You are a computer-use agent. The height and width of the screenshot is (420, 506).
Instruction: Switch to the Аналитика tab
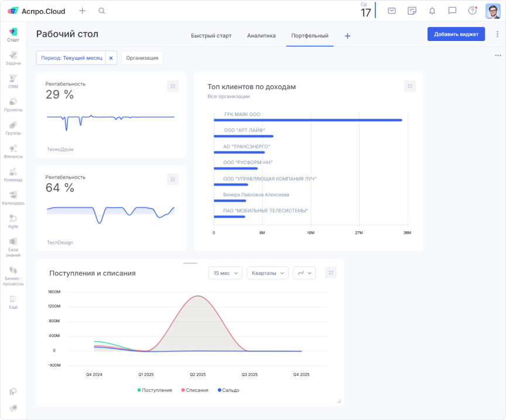tap(261, 35)
